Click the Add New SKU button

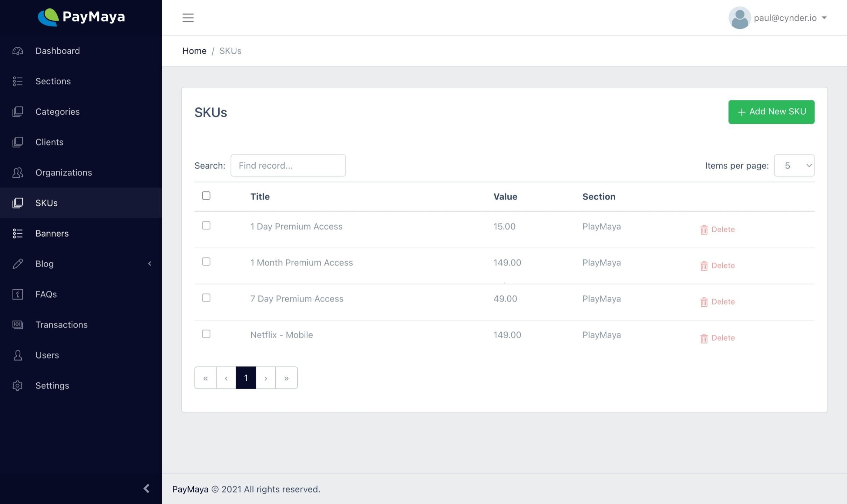coord(771,112)
